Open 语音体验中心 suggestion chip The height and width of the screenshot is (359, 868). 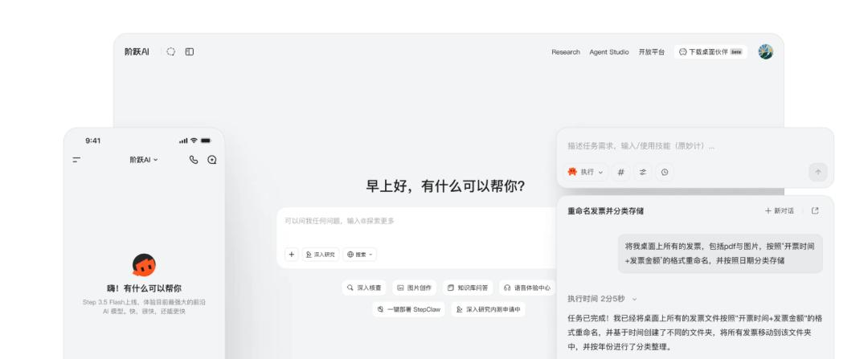(x=527, y=288)
